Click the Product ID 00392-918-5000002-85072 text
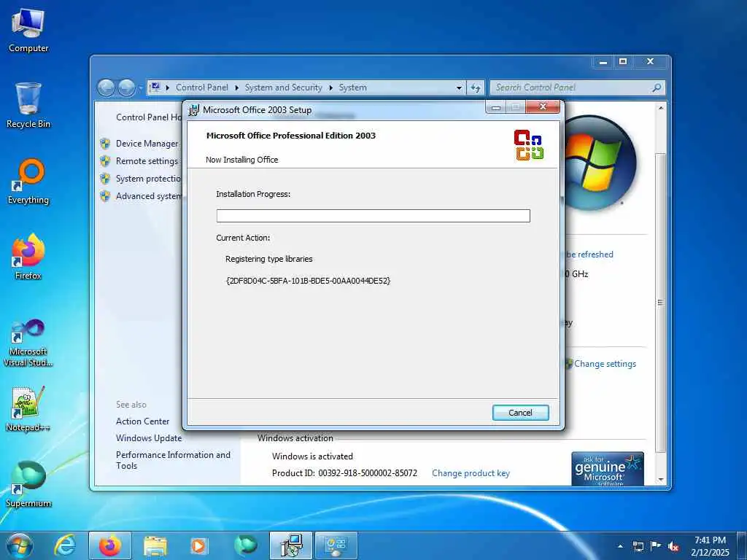 tap(344, 473)
